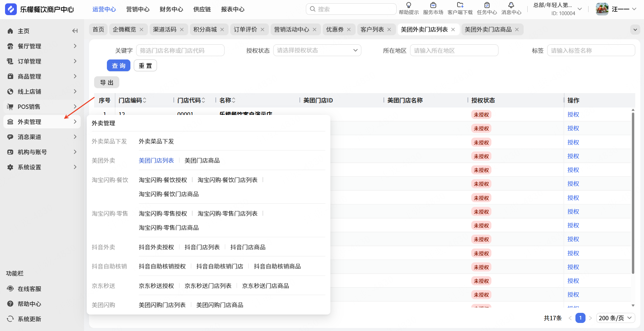Open the Message Center bell icon
Image resolution: width=644 pixels, height=331 pixels.
tap(511, 5)
